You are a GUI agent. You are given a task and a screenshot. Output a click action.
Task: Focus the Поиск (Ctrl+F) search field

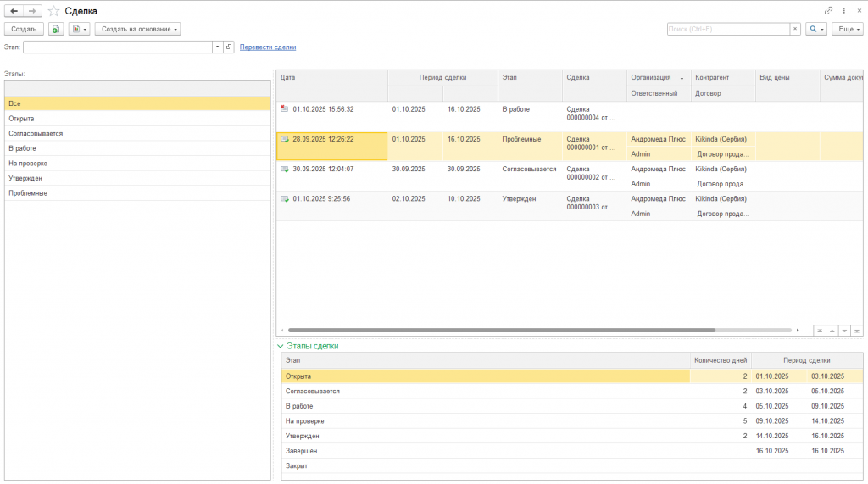(x=727, y=29)
